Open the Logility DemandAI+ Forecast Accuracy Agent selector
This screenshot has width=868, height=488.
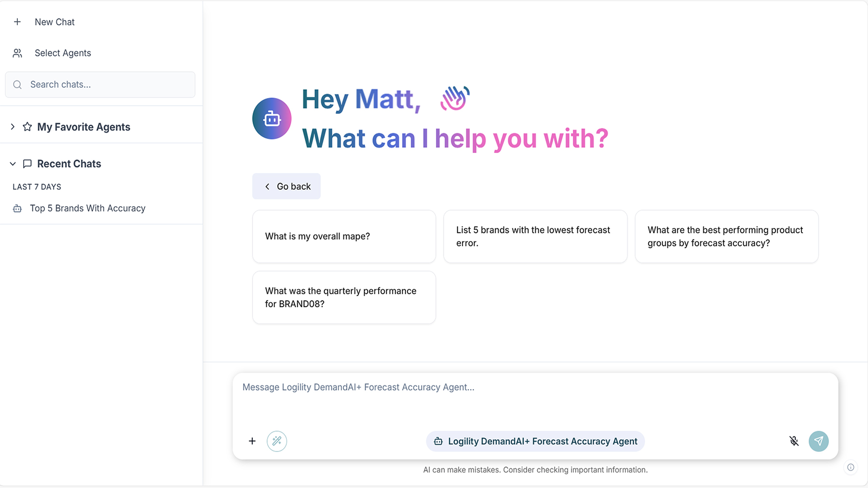[x=535, y=441]
